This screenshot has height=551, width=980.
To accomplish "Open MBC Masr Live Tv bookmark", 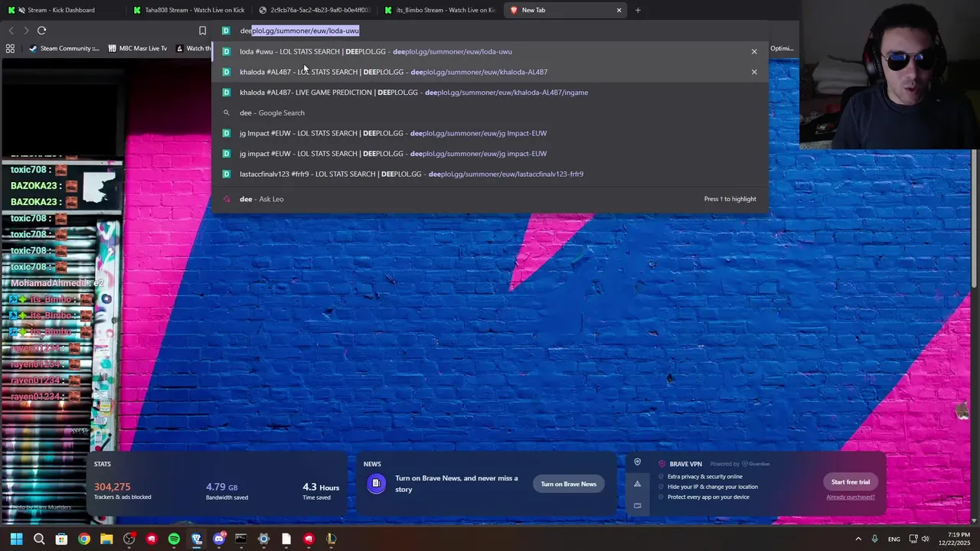I will coord(138,48).
